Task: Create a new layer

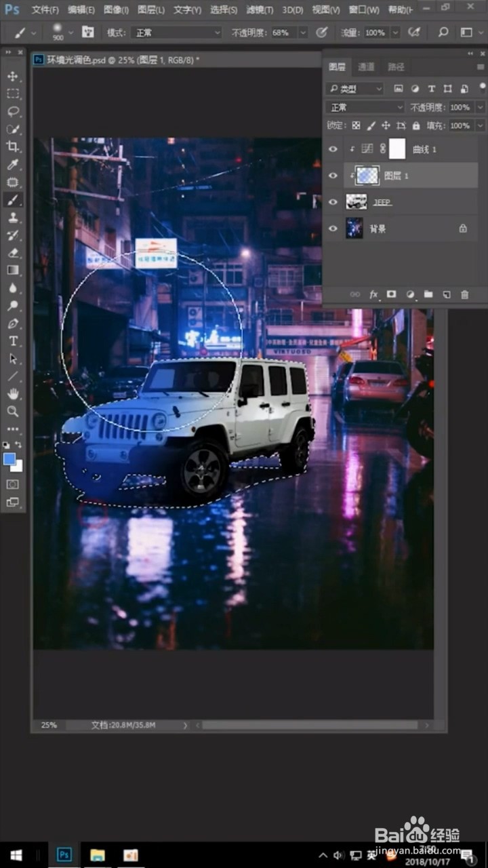Action: click(x=446, y=294)
